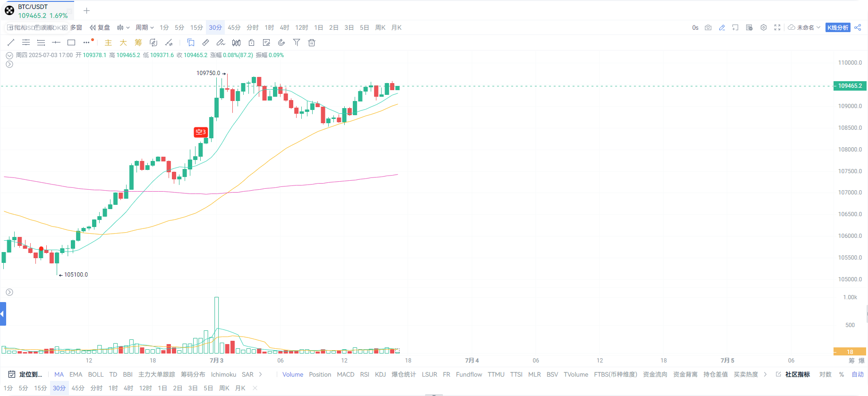868x396 pixels.
Task: Open chart settings hexagon icon
Action: (x=764, y=27)
